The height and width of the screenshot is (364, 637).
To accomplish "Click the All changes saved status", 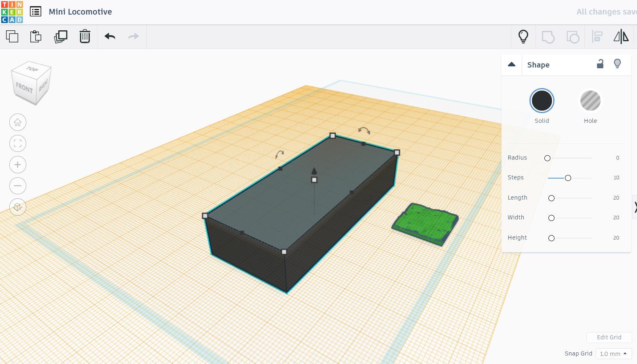I will [607, 12].
